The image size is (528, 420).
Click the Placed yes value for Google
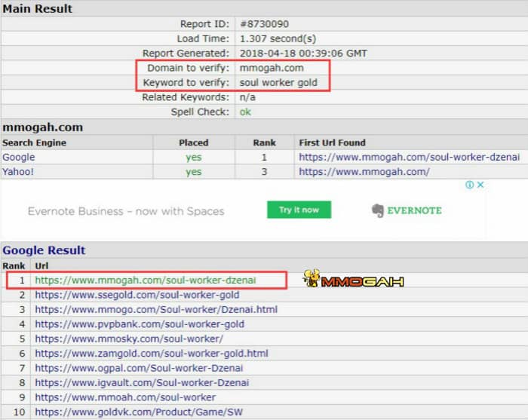pyautogui.click(x=194, y=157)
